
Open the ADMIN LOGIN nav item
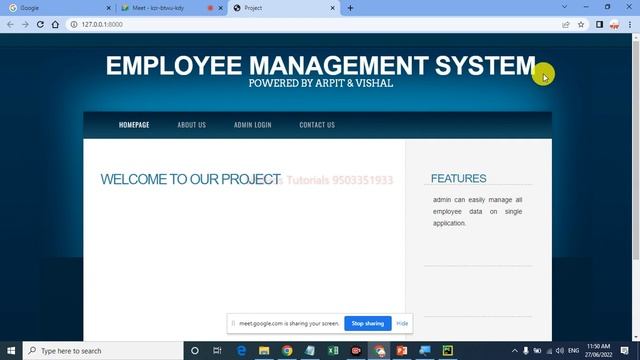click(253, 125)
